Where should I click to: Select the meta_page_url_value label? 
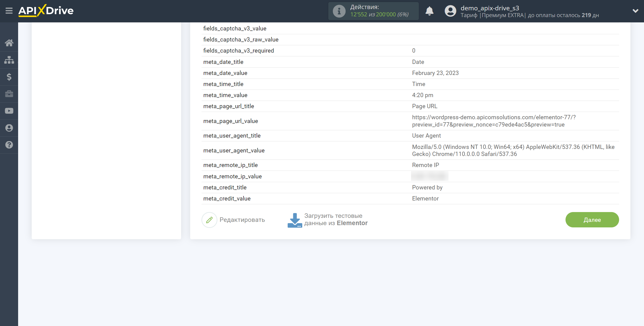point(230,121)
